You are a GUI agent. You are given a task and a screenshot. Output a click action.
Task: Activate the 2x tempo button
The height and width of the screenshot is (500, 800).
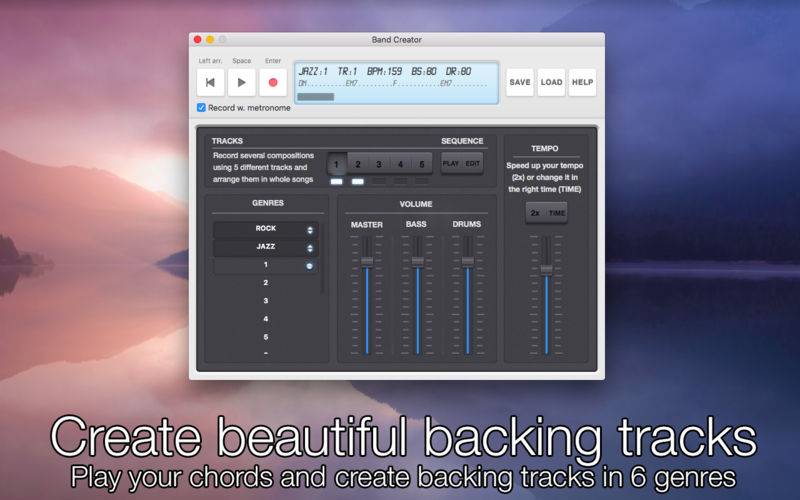(535, 213)
